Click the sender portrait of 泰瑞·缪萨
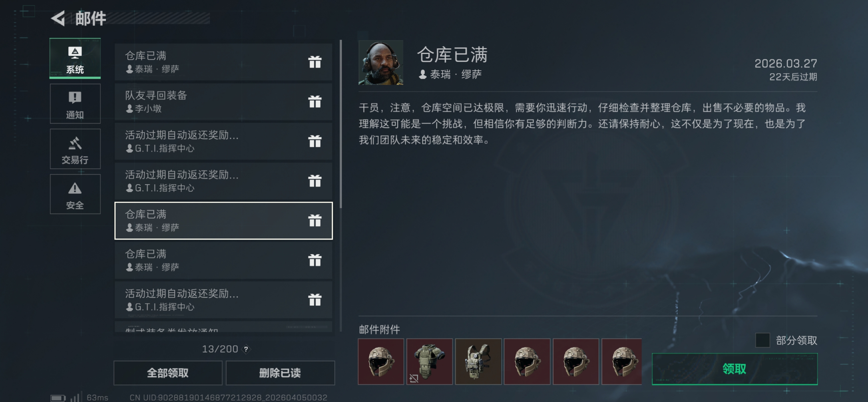 point(381,63)
